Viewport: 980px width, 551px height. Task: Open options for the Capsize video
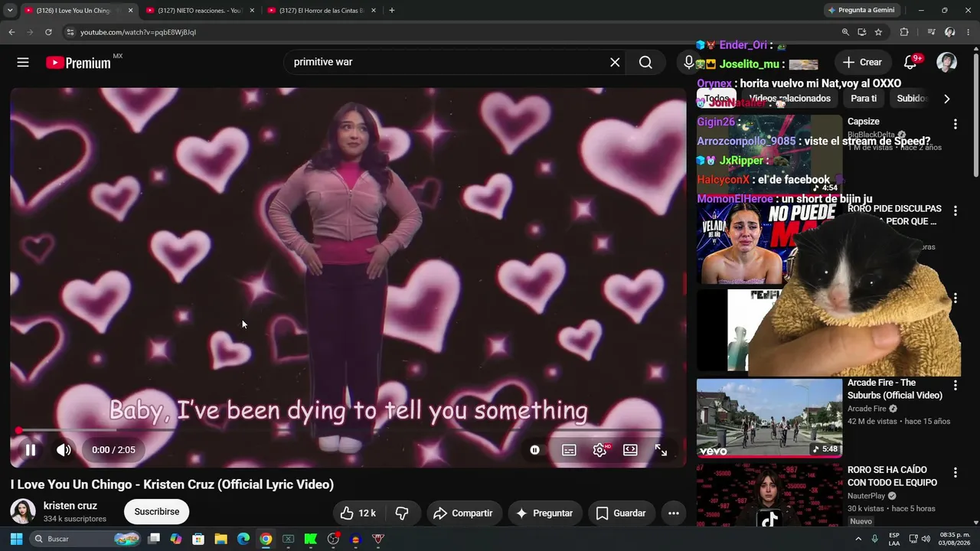tap(955, 124)
